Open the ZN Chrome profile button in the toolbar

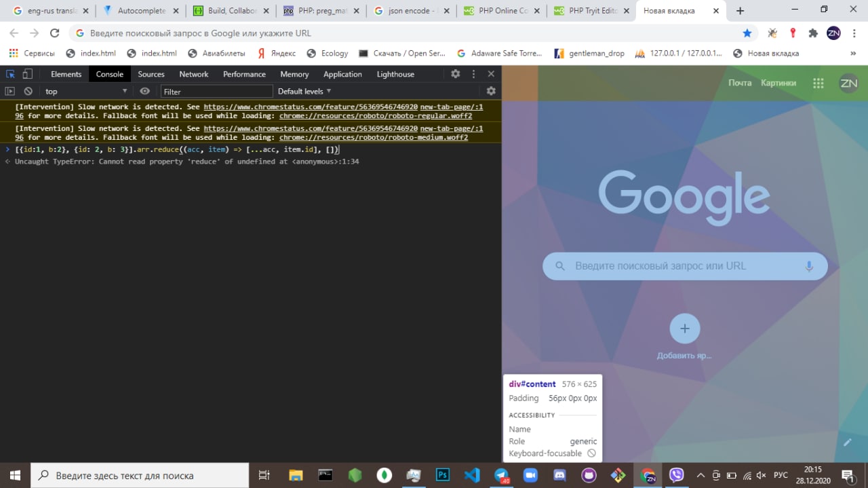(x=833, y=33)
